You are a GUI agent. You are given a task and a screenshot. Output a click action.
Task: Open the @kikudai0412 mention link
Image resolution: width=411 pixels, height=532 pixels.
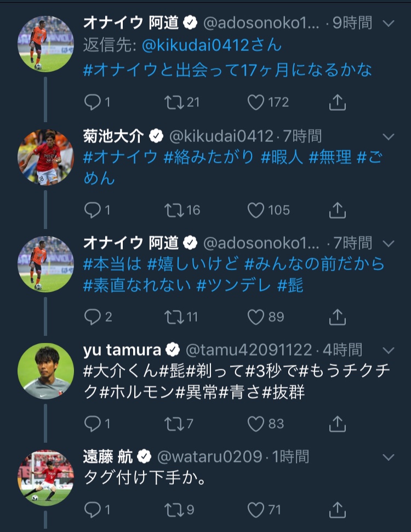212,45
